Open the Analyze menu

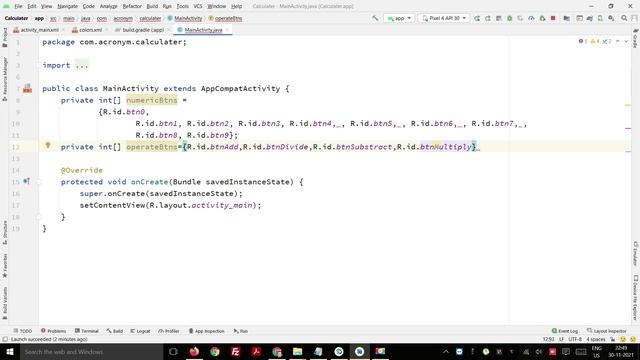coord(108,6)
